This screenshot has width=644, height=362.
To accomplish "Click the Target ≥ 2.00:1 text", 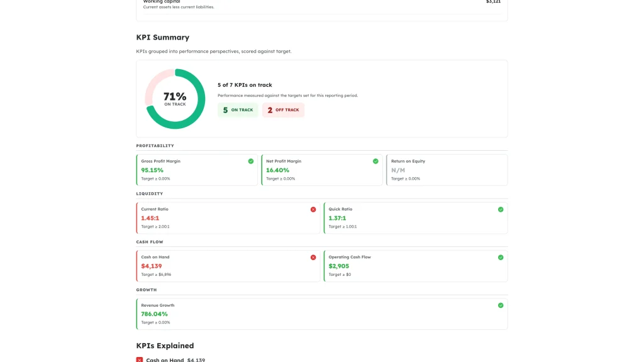I will pos(155,226).
